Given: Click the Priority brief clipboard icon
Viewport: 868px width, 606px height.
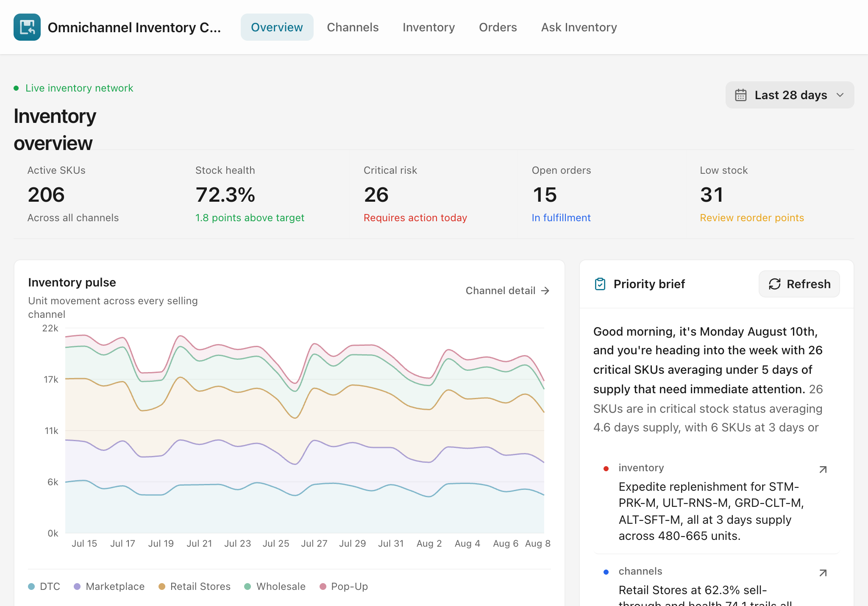Looking at the screenshot, I should coord(600,284).
